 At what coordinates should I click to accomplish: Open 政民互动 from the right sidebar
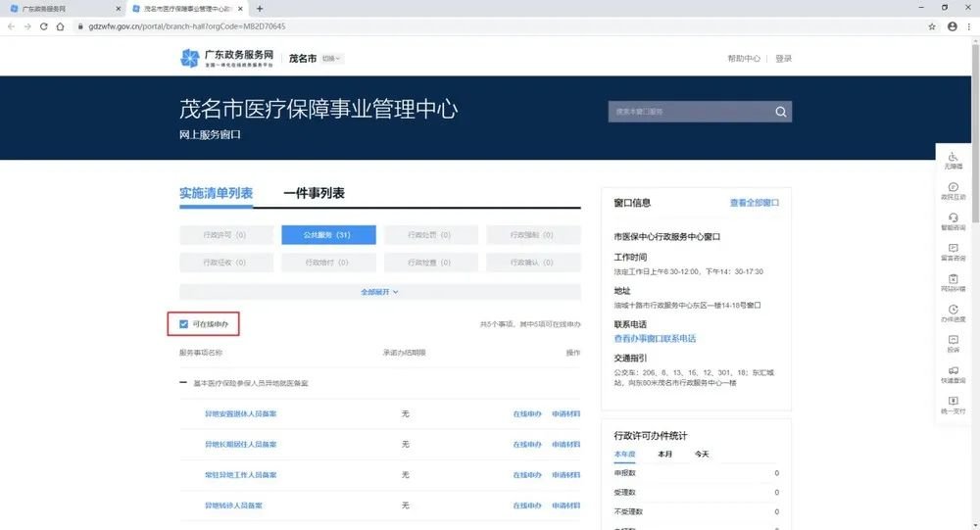[x=953, y=190]
